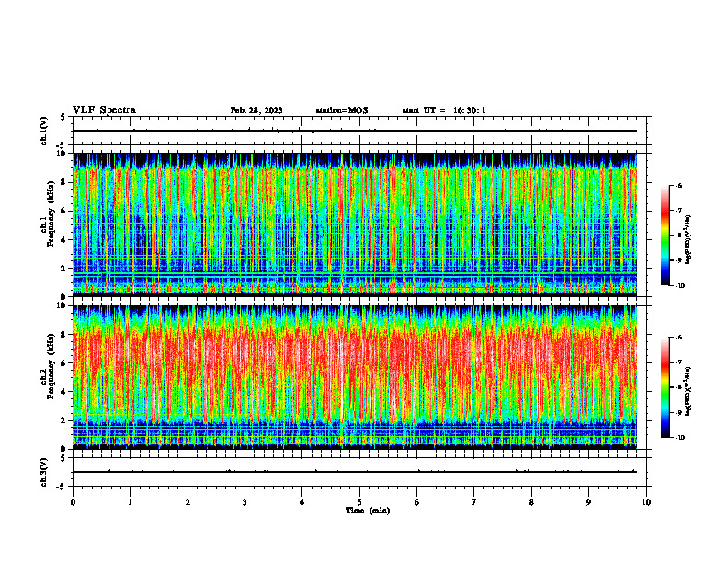Click the "ch.3(V)" waveform axis label

(44, 472)
